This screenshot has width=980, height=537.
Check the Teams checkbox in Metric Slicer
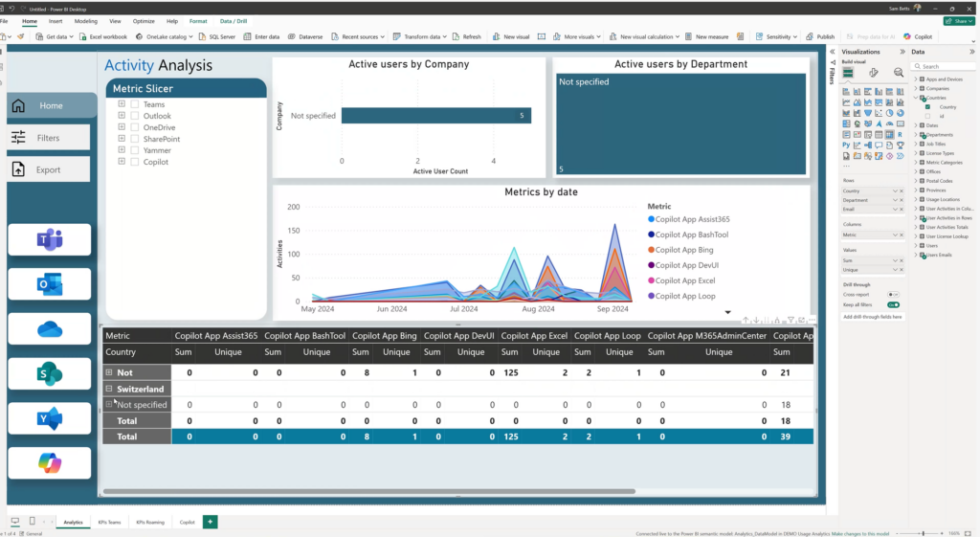click(135, 104)
